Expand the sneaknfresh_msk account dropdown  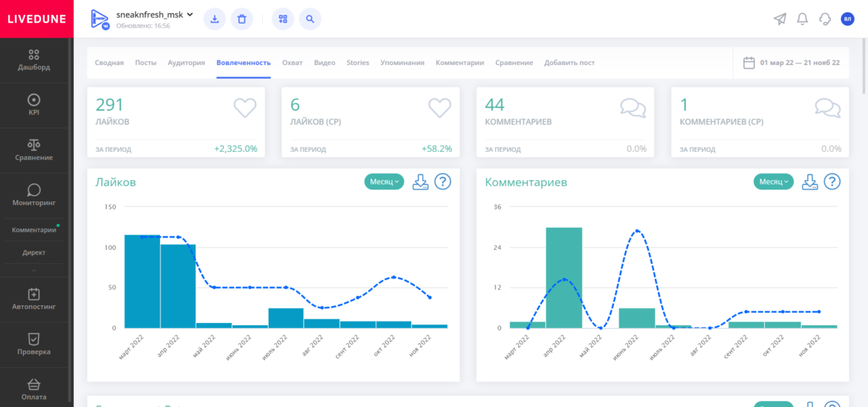click(190, 15)
